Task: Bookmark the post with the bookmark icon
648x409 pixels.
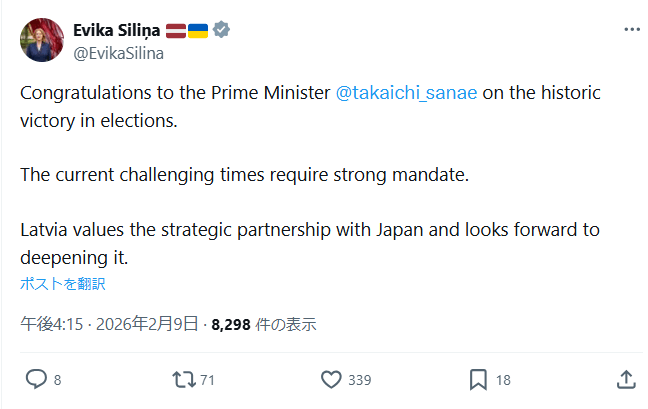Action: pos(478,379)
